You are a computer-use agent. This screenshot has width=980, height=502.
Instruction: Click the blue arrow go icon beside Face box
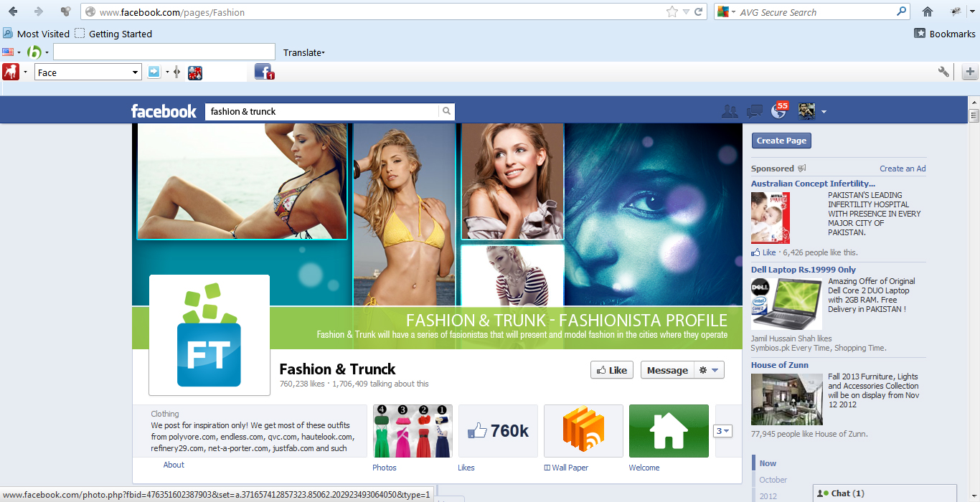pyautogui.click(x=154, y=72)
